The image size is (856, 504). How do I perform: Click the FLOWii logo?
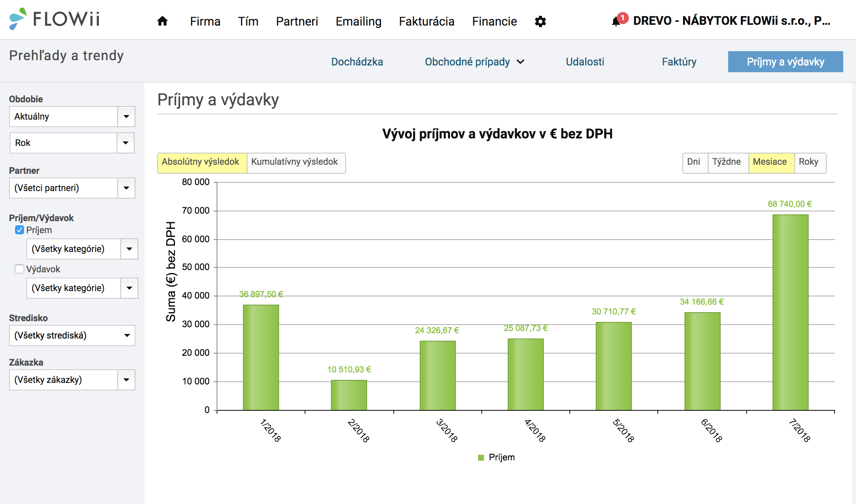tap(55, 19)
